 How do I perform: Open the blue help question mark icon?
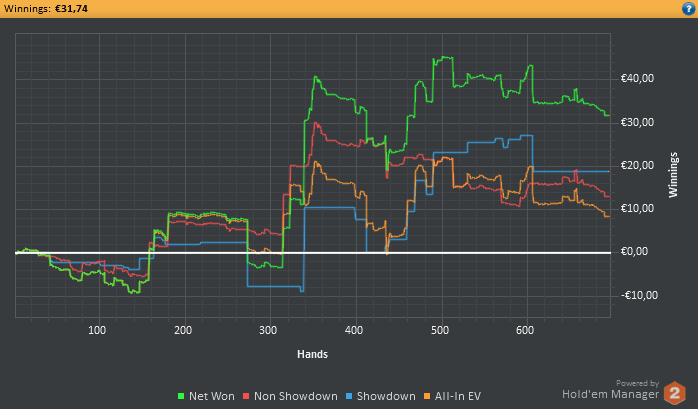pos(689,8)
